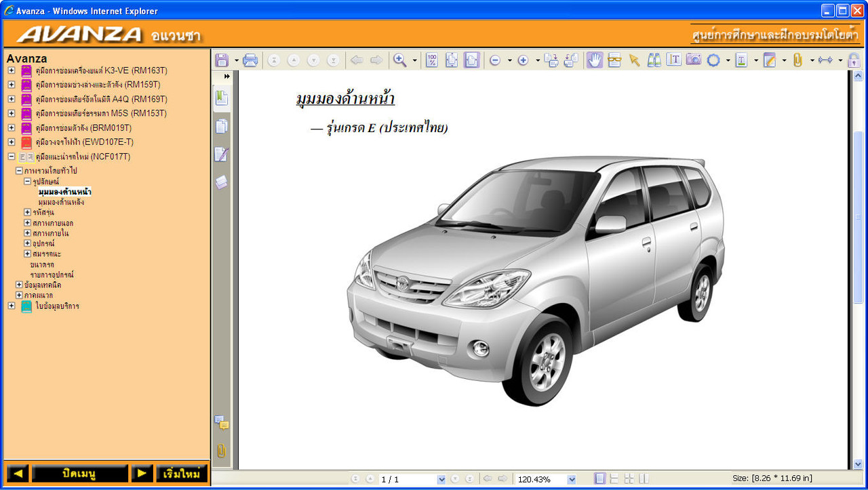Open the ใบข้อมูลบริการ book item

click(x=57, y=306)
